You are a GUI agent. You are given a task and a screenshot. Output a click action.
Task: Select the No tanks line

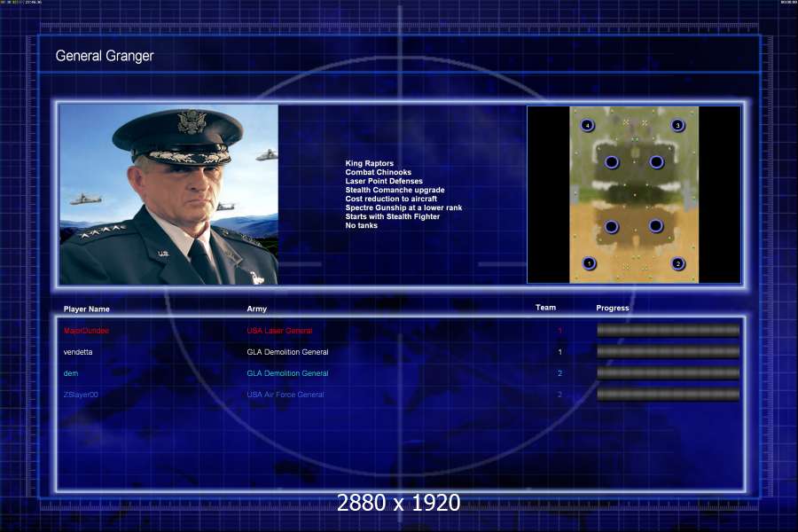click(362, 225)
